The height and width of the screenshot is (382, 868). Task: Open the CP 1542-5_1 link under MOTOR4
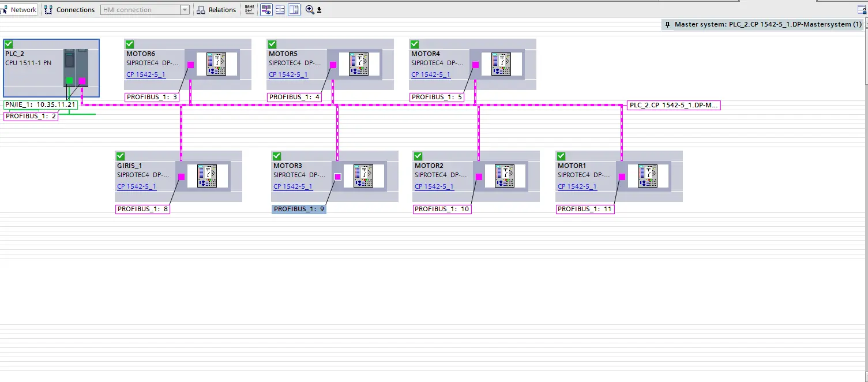(431, 74)
